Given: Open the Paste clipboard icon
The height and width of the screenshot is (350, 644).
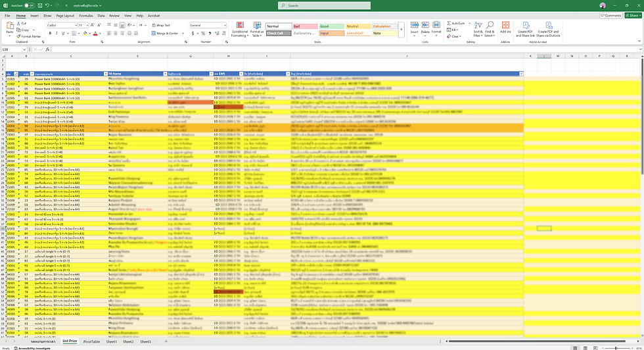Looking at the screenshot, I should tap(9, 26).
